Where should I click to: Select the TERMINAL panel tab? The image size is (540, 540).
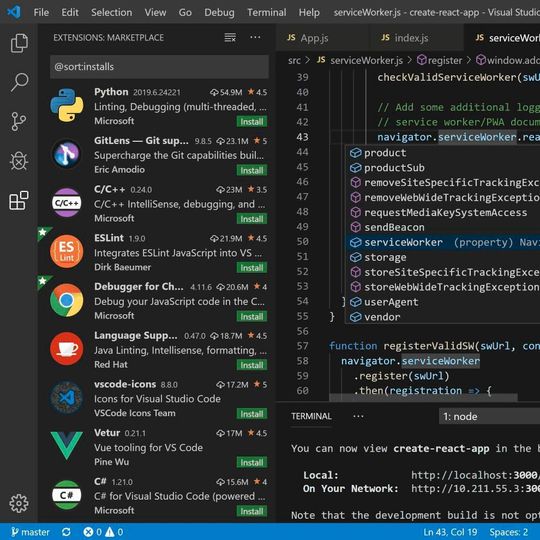[x=311, y=416]
